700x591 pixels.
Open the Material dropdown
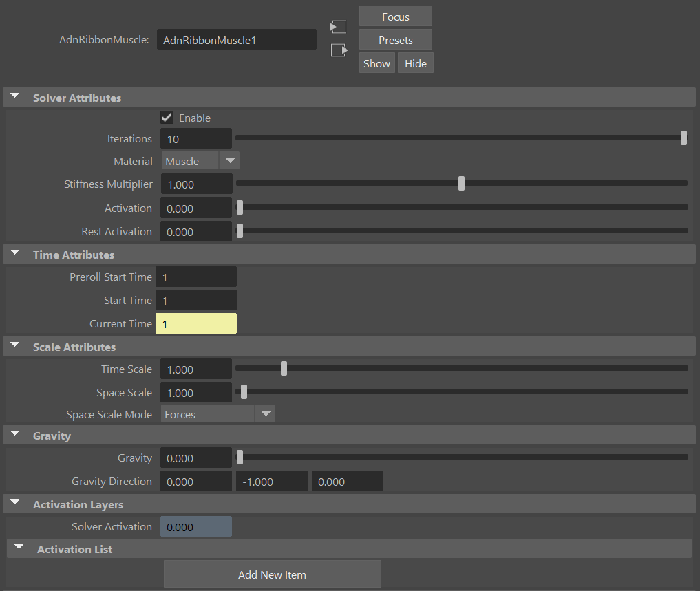pyautogui.click(x=229, y=160)
